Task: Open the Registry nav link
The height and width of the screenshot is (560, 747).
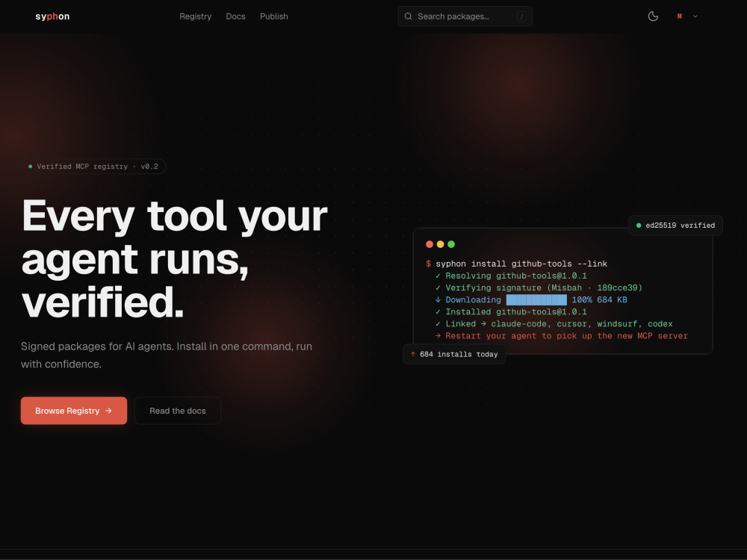Action: 195,16
